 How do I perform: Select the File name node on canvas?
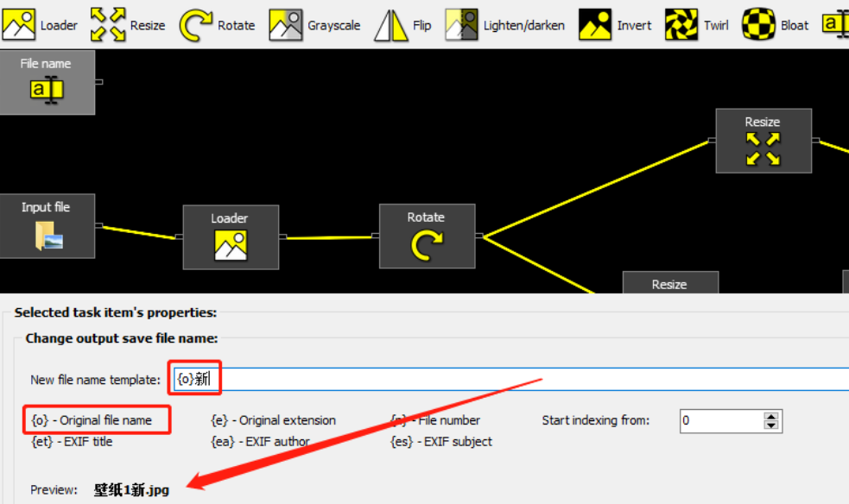pyautogui.click(x=48, y=82)
